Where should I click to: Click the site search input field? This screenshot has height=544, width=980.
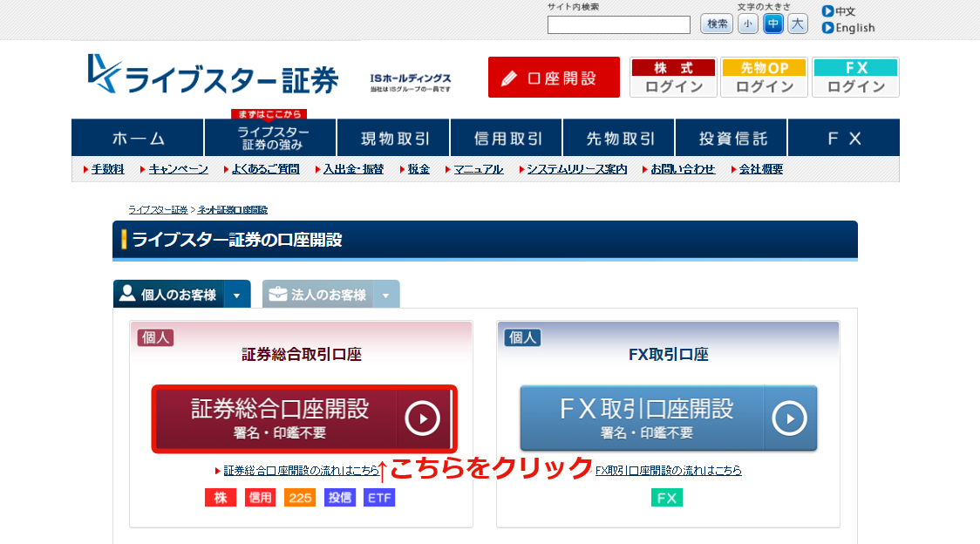click(x=619, y=24)
